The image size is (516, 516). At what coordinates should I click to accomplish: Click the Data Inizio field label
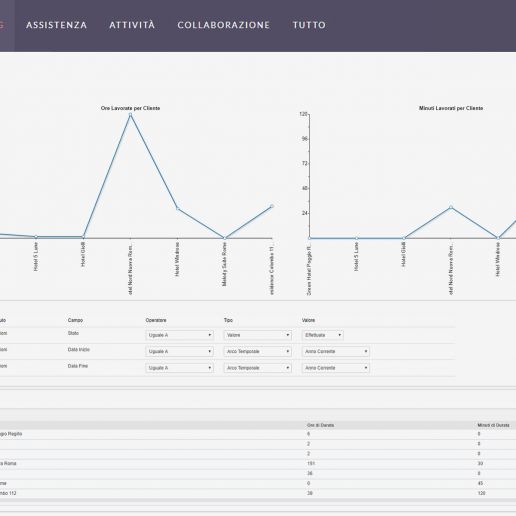tap(79, 349)
